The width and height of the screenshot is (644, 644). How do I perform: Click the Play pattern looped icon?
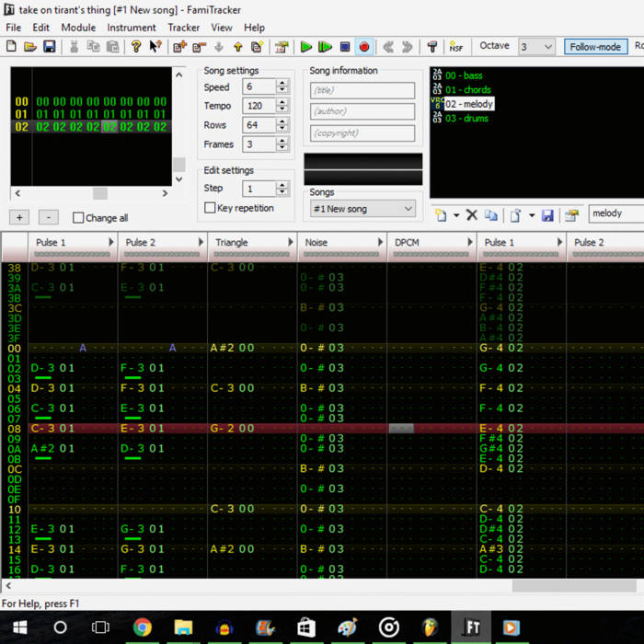[x=326, y=47]
